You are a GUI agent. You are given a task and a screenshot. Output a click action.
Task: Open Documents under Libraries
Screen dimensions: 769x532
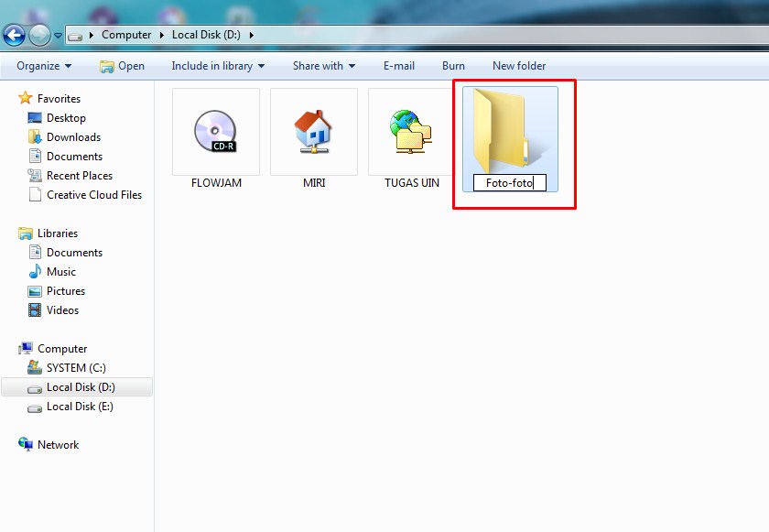[x=74, y=253]
